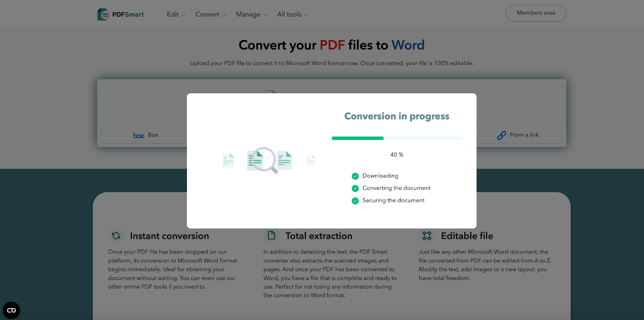644x320 pixels.
Task: Click the faded document icon at left of the dialog
Action: click(x=228, y=160)
